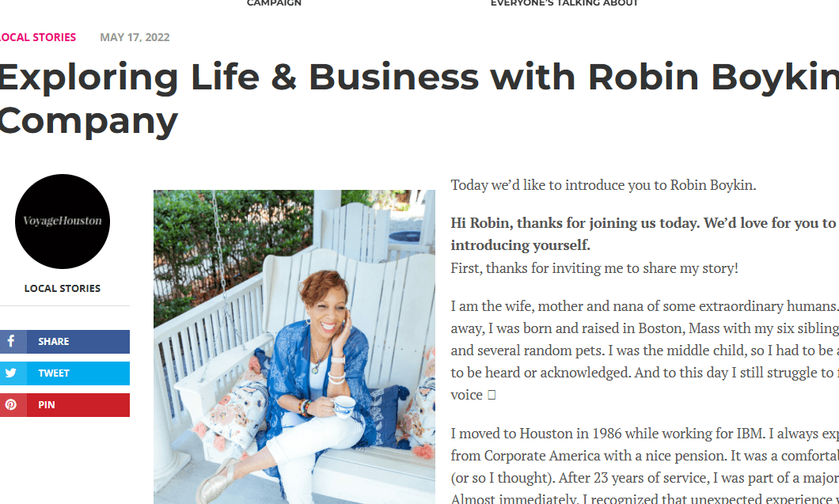Click the headline word Company

pos(88,123)
